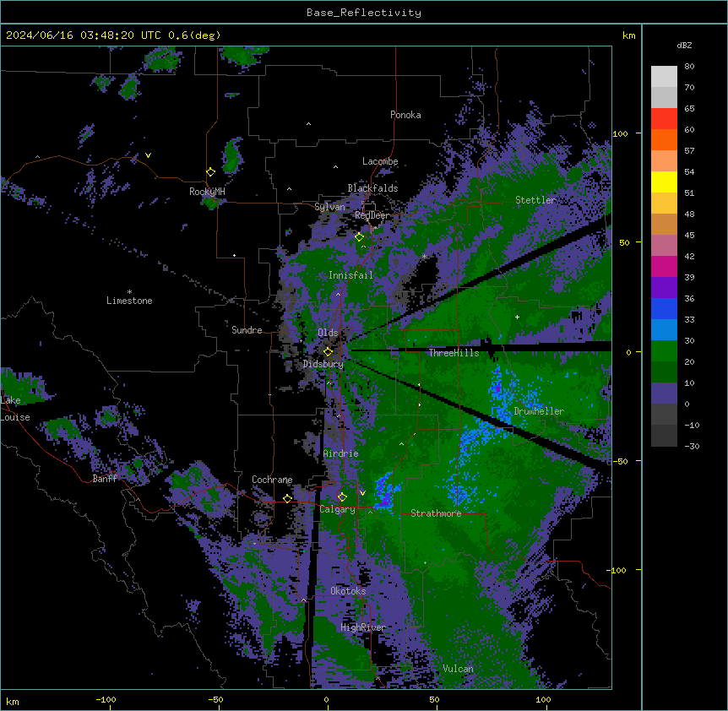Click the -30 dBZ legend value
Viewport: 728px width, 711px height.
coord(692,446)
